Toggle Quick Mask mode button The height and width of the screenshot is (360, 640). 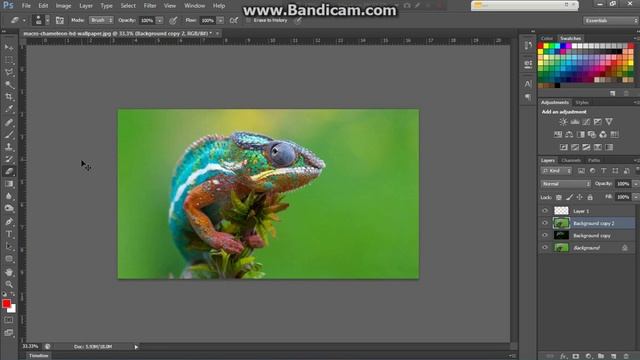point(9,320)
